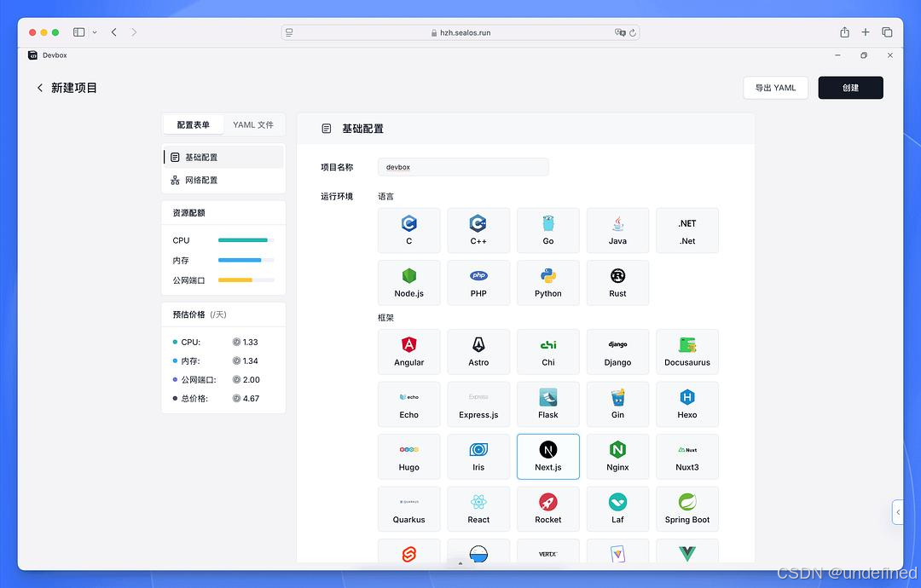Select the .Net runtime card
Viewport: 921px width, 588px height.
[687, 231]
